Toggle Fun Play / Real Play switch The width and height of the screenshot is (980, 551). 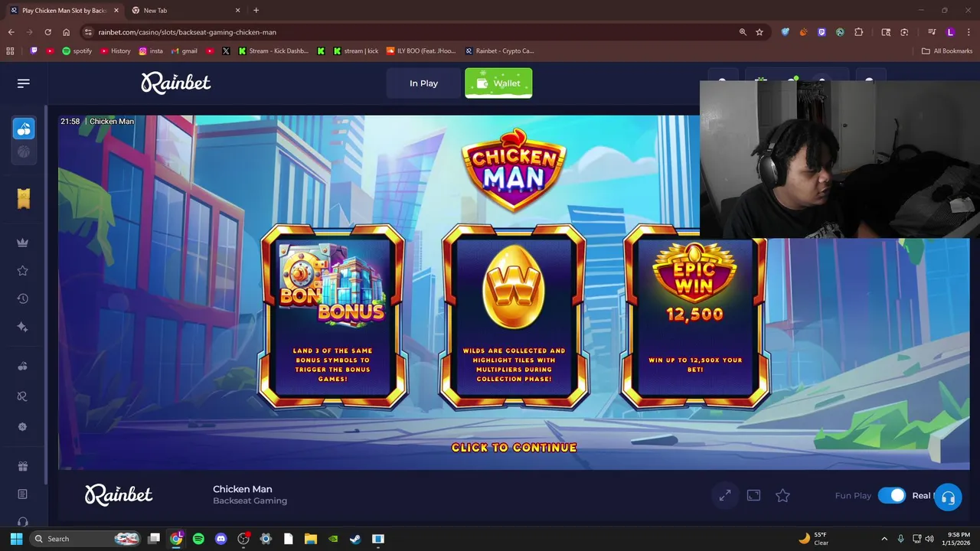coord(892,496)
